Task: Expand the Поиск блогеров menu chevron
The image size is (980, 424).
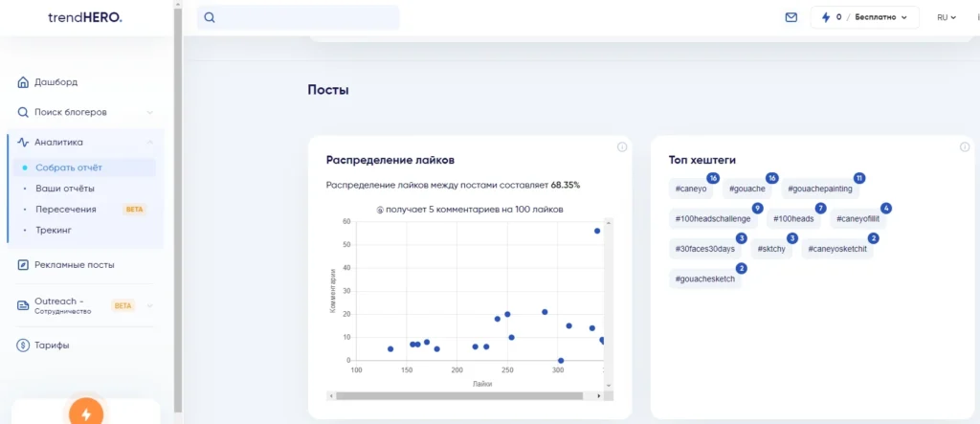Action: pos(150,113)
